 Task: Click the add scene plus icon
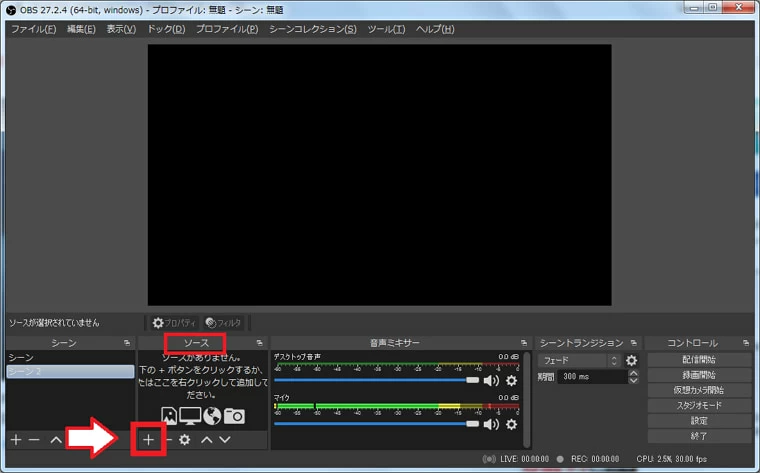pyautogui.click(x=15, y=439)
